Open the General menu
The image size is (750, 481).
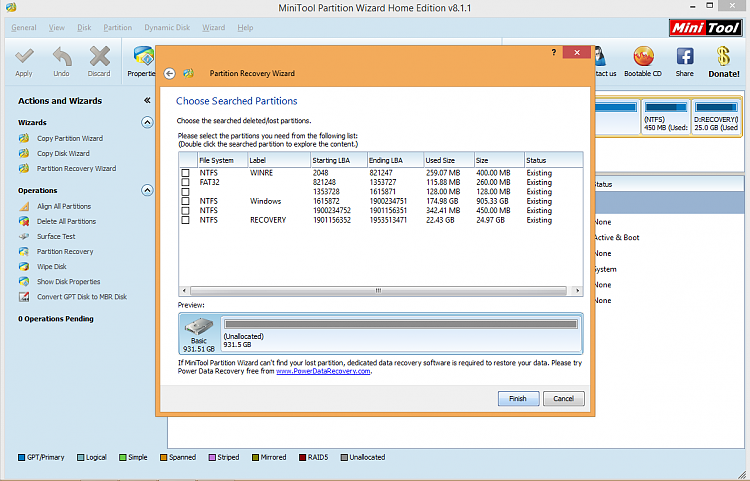(24, 28)
